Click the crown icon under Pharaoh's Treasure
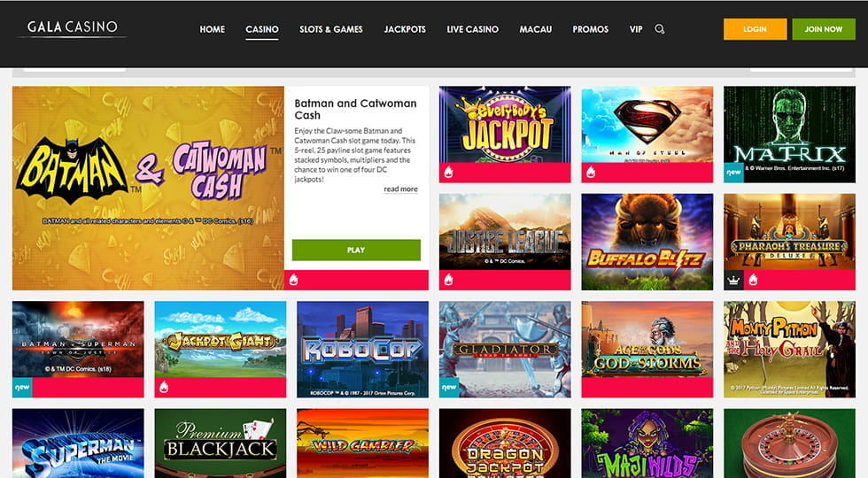Screen dimensions: 868x478 click(x=733, y=281)
